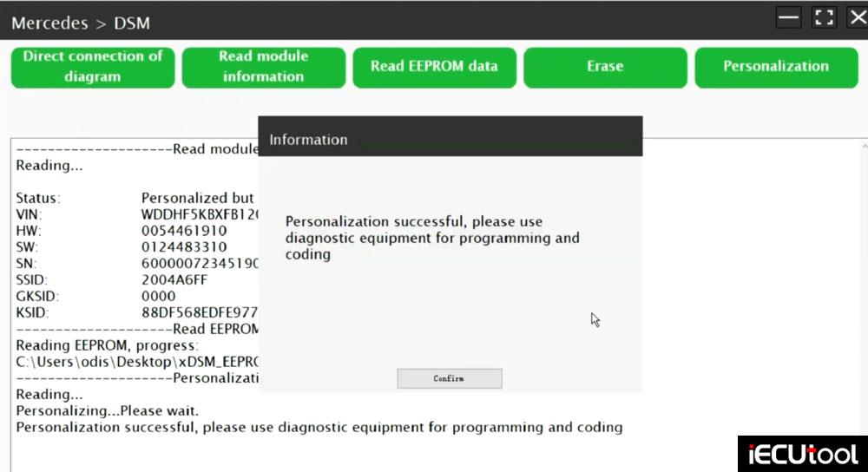Image resolution: width=868 pixels, height=472 pixels.
Task: Click the SSID value 2004A6FF
Action: [174, 280]
